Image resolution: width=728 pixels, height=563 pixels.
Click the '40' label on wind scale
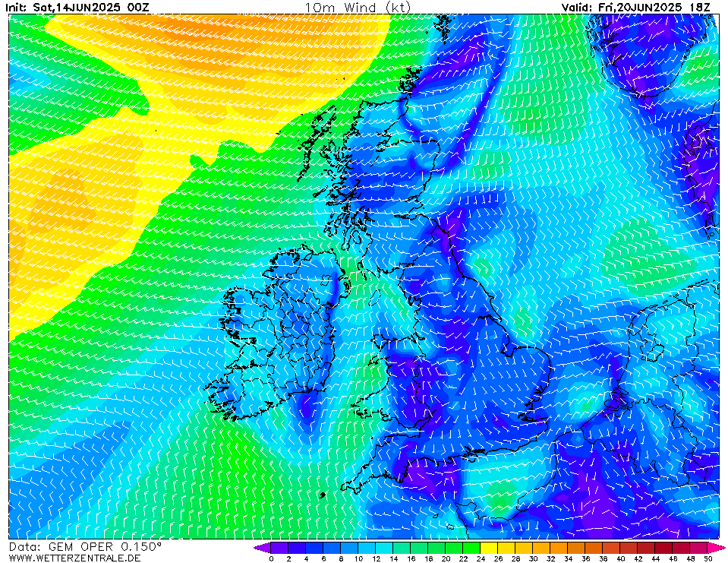620,558
